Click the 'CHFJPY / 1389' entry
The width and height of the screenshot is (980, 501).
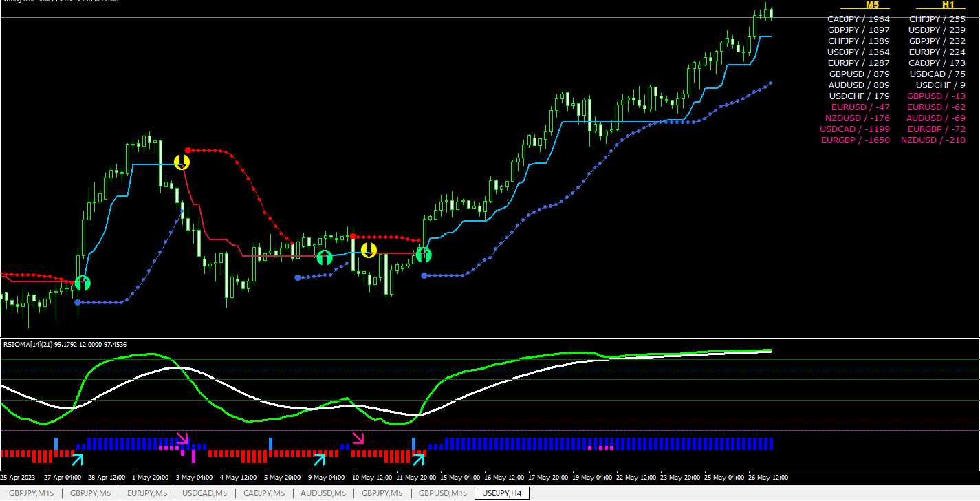click(858, 41)
